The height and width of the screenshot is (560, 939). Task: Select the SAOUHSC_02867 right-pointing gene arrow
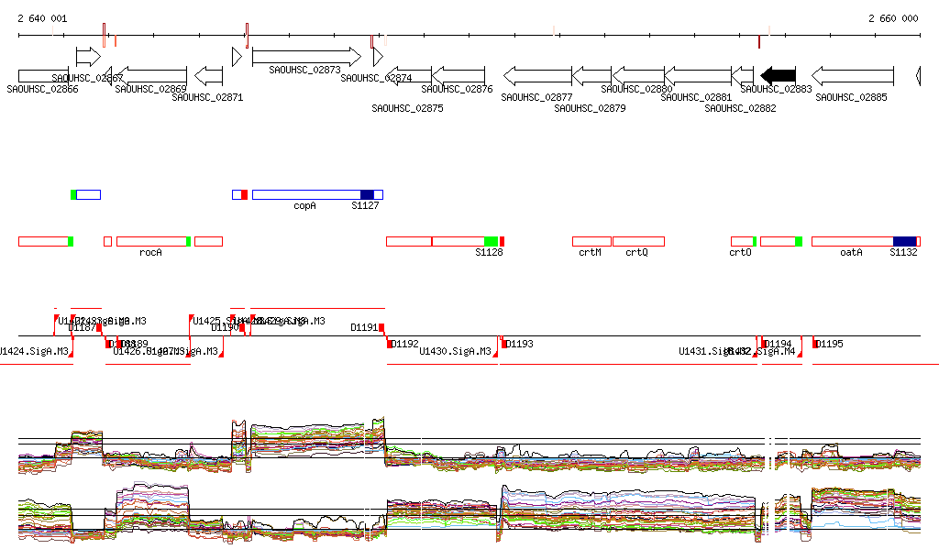tap(89, 57)
